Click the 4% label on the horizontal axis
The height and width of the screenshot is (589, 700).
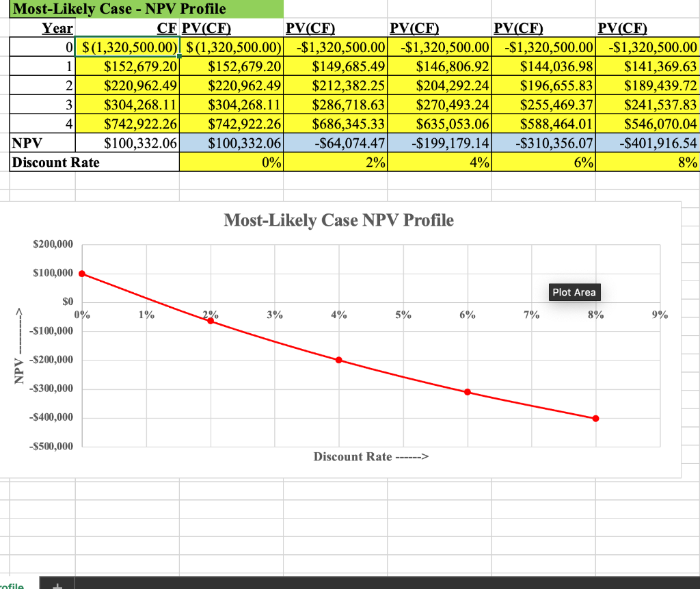[x=338, y=315]
